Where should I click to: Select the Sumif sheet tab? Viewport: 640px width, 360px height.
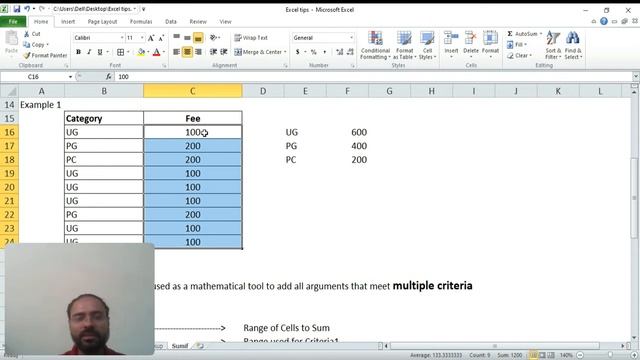(x=180, y=346)
